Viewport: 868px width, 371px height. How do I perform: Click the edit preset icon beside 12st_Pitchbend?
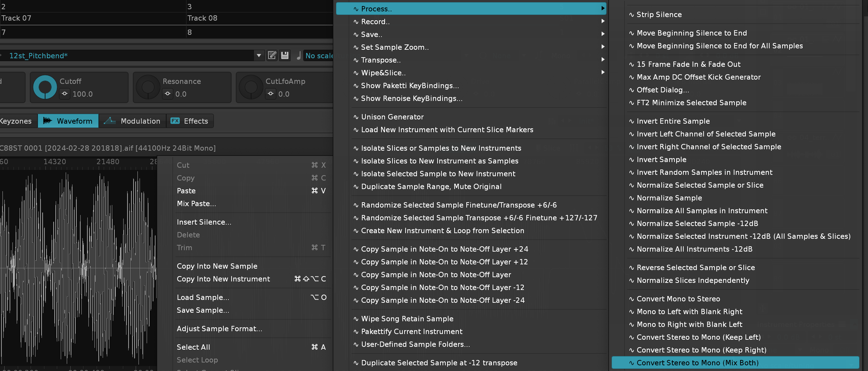tap(272, 55)
